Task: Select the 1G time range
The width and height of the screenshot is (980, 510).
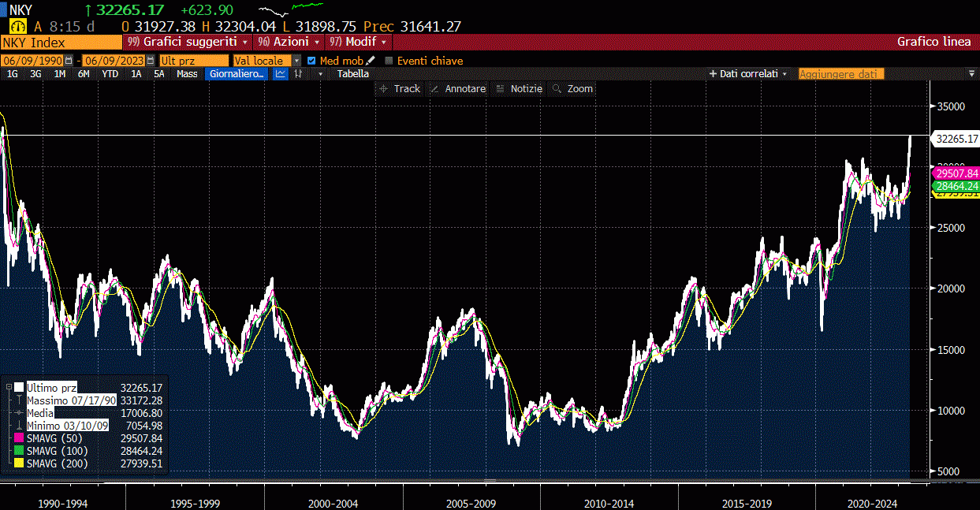Action: click(13, 74)
